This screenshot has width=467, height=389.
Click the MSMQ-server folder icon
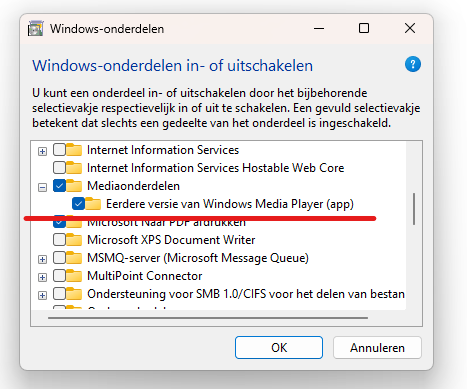click(x=74, y=258)
